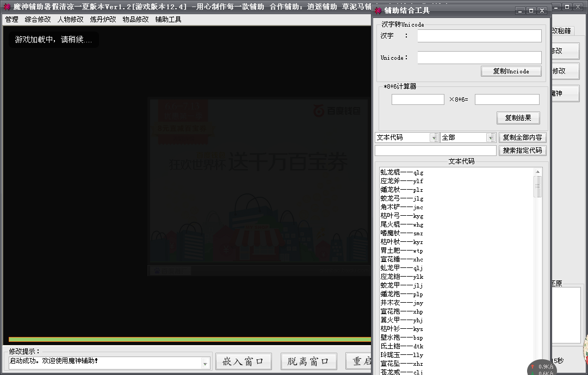Click the game loading progress bar
The height and width of the screenshot is (375, 588).
coord(190,340)
